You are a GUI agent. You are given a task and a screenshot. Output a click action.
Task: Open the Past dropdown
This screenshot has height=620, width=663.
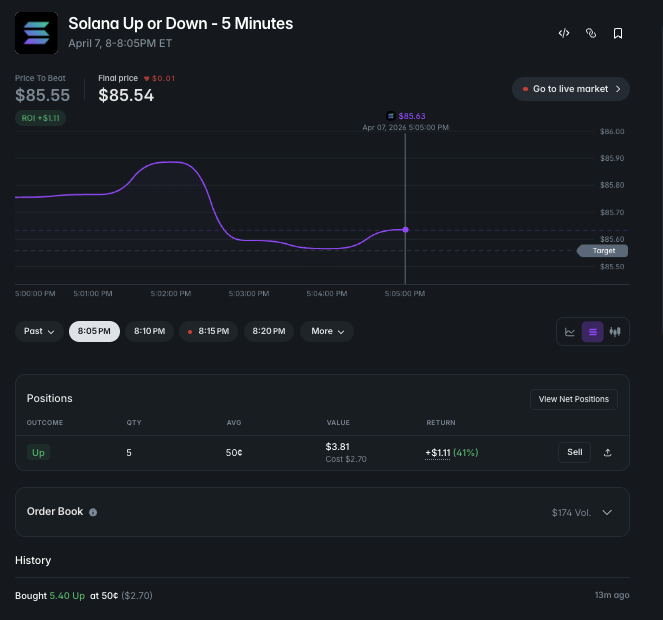point(39,331)
